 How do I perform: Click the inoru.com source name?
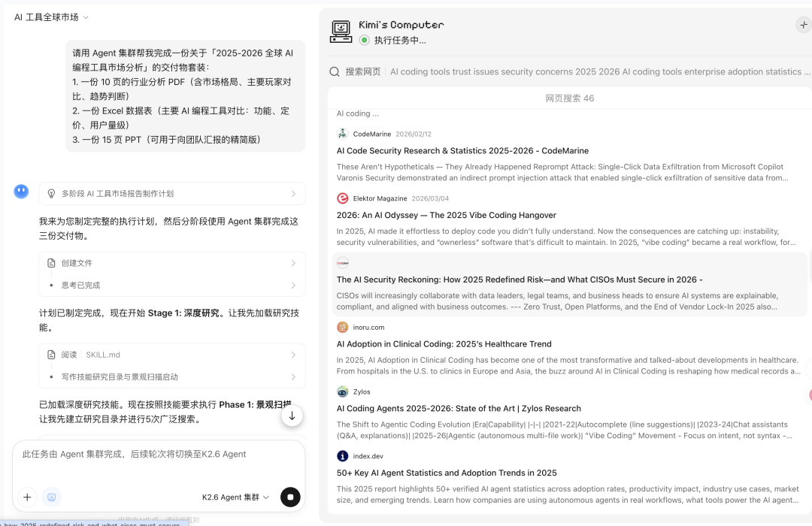click(x=368, y=327)
